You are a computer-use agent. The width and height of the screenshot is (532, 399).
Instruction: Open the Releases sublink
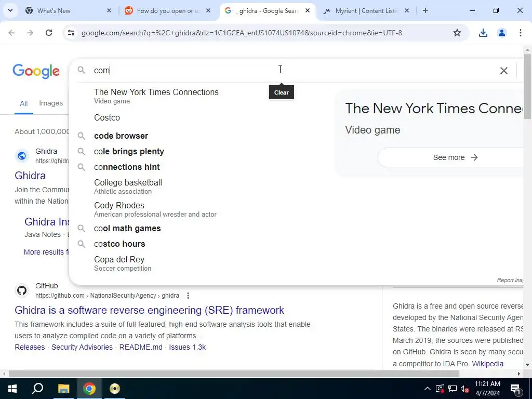click(30, 347)
